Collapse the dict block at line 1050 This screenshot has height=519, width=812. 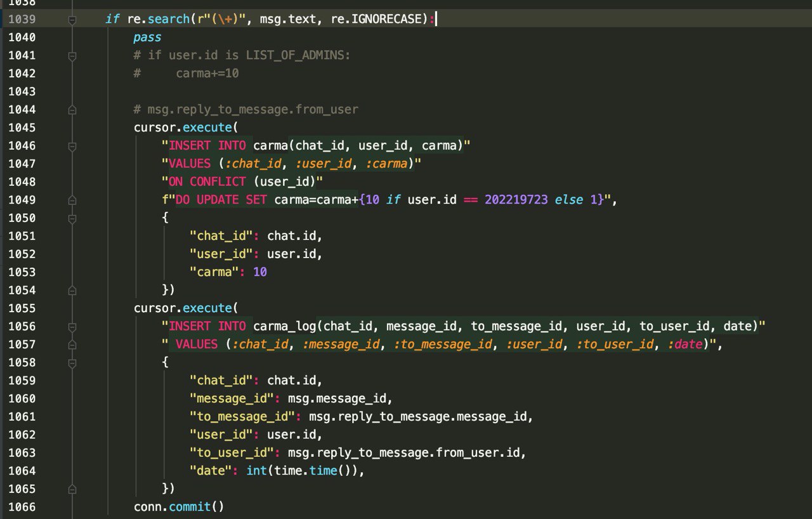point(72,218)
